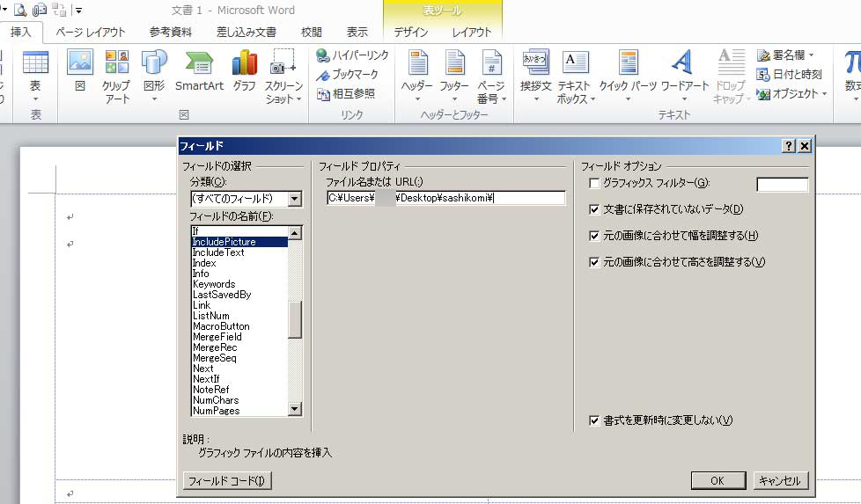
Task: Expand the 分類 category dropdown
Action: pyautogui.click(x=294, y=199)
